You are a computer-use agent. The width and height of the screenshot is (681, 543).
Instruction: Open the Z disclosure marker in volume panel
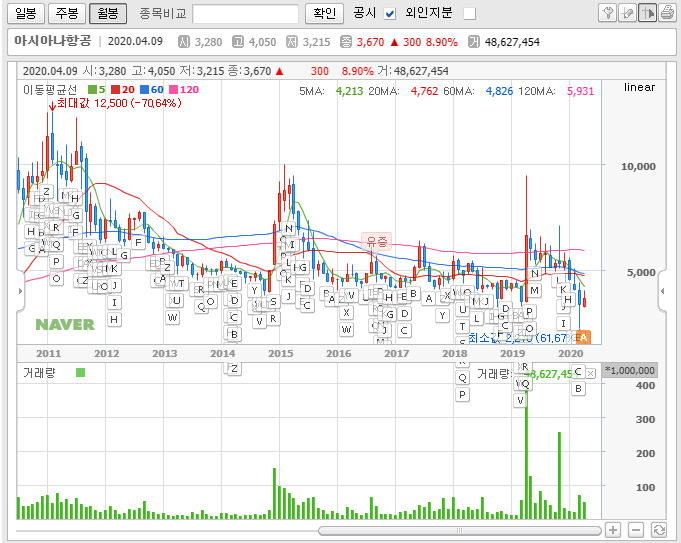tap(235, 369)
